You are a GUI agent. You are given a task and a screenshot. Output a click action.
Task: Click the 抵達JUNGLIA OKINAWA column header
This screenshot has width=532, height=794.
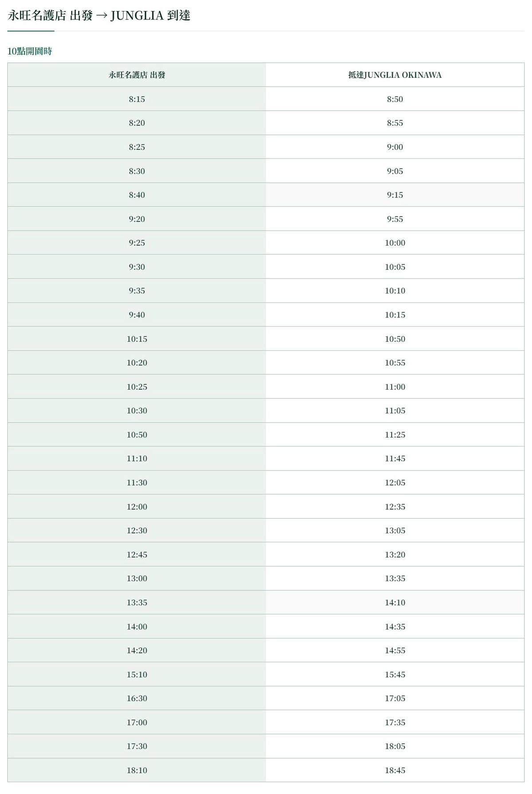pyautogui.click(x=395, y=75)
